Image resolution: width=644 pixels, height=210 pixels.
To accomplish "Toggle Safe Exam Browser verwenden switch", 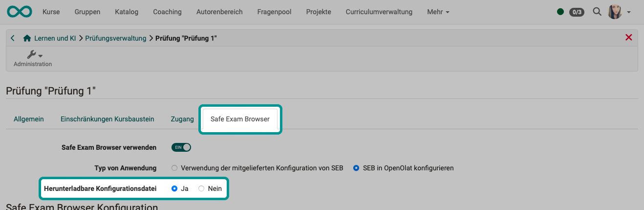I will pyautogui.click(x=181, y=147).
